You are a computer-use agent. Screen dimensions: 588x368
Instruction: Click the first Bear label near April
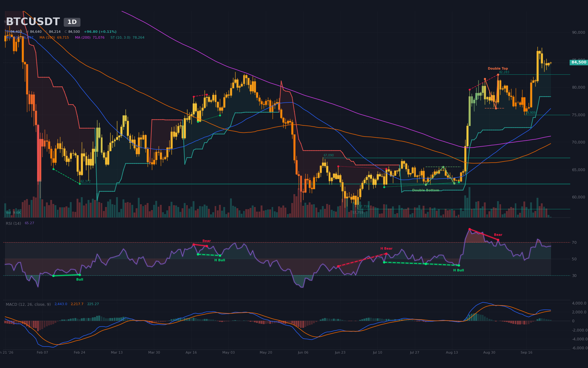pos(207,241)
